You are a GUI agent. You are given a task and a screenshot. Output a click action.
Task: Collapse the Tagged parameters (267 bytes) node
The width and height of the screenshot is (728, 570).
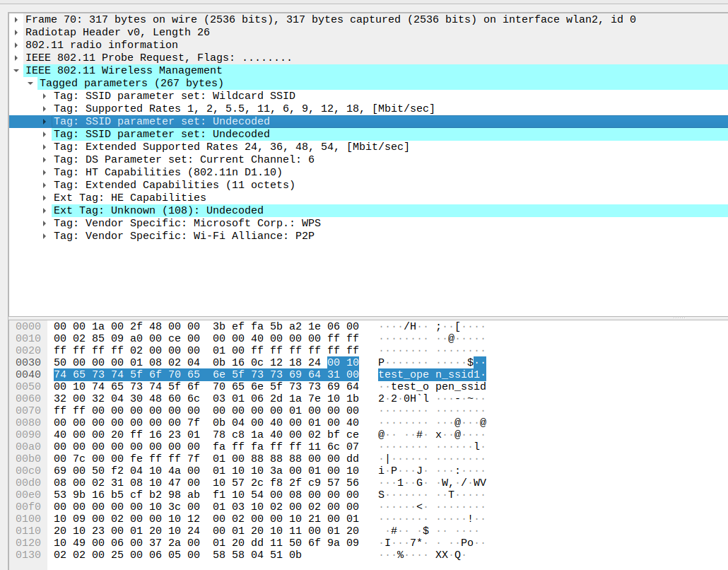[30, 83]
